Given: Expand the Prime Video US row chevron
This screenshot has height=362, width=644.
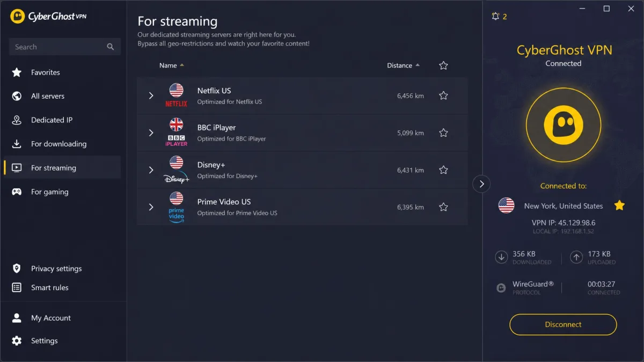Looking at the screenshot, I should (151, 206).
